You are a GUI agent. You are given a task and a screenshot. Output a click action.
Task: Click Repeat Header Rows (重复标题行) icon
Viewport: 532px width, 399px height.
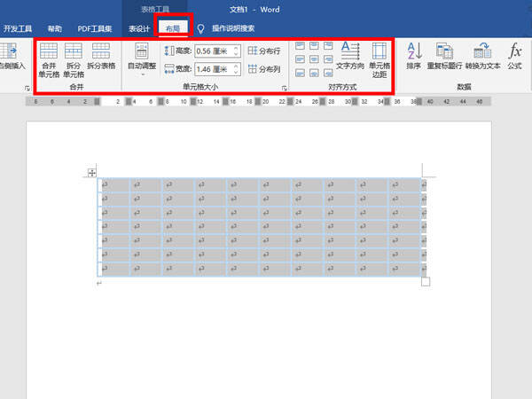[x=444, y=55]
